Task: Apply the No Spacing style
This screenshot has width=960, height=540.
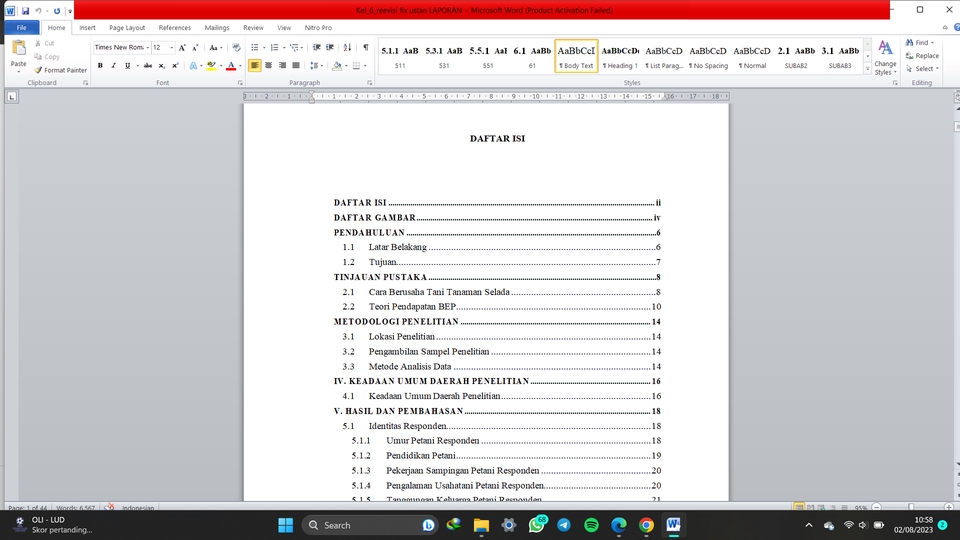Action: [x=708, y=56]
